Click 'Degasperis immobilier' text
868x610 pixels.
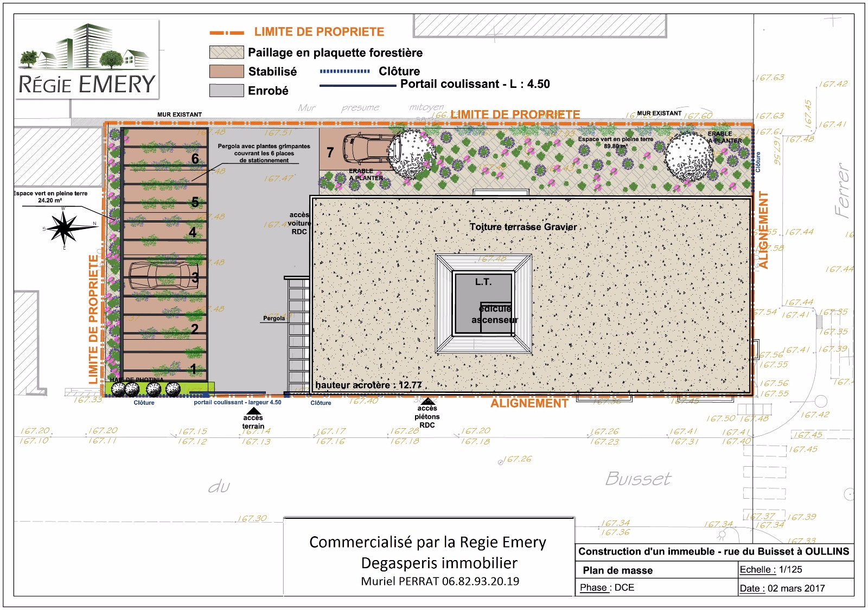pyautogui.click(x=439, y=563)
